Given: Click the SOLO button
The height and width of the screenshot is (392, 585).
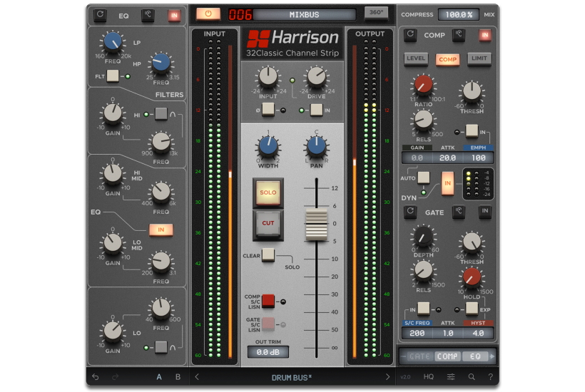Looking at the screenshot, I should [268, 192].
